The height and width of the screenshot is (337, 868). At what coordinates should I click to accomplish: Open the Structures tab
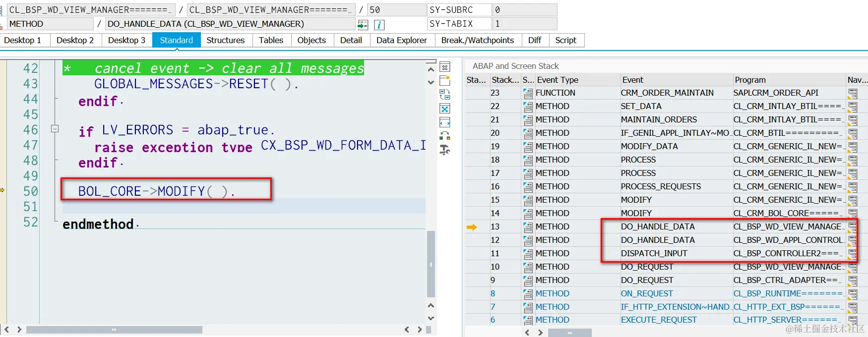[226, 40]
